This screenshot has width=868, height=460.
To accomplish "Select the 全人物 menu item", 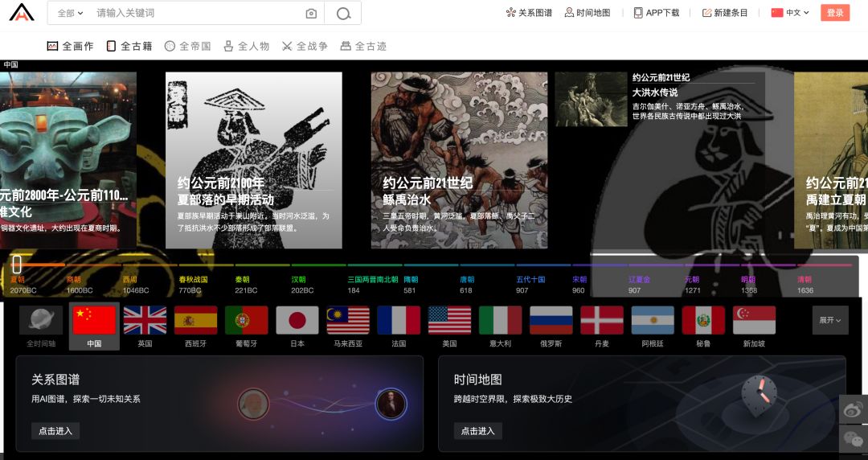I will pos(247,46).
